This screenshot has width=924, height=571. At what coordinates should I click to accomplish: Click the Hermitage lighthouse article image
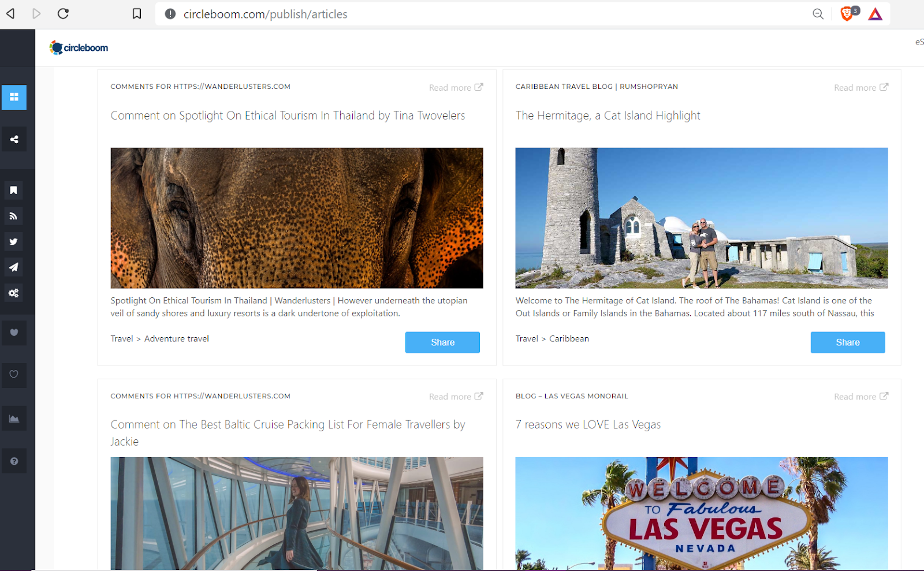click(702, 218)
